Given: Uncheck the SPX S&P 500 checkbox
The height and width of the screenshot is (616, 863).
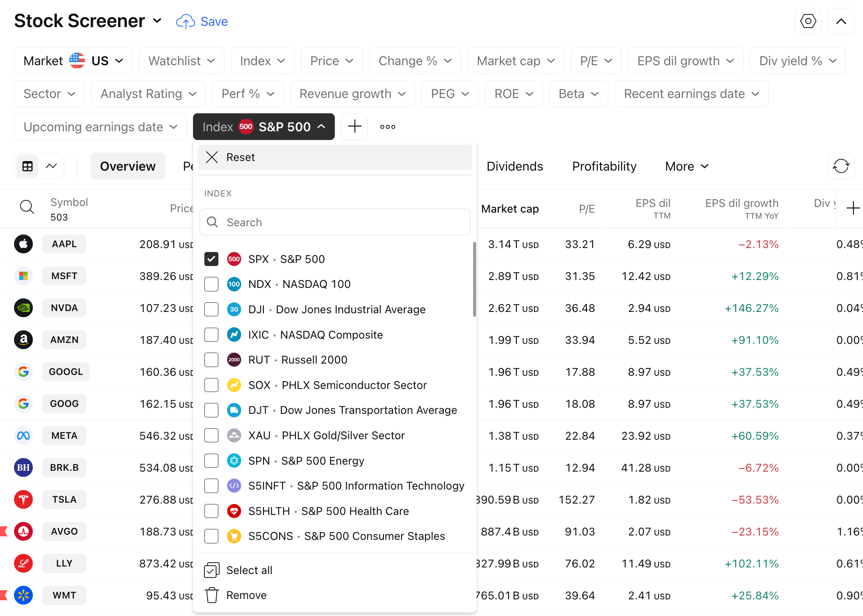Looking at the screenshot, I should click(211, 259).
